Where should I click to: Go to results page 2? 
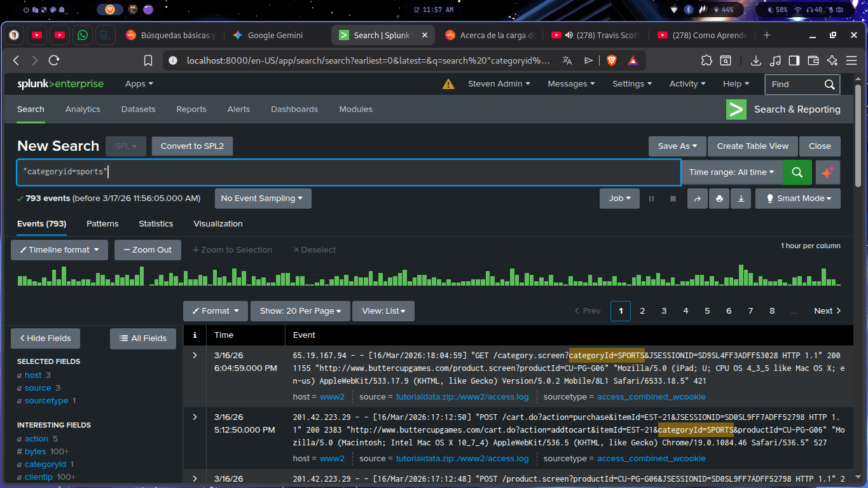click(x=642, y=311)
